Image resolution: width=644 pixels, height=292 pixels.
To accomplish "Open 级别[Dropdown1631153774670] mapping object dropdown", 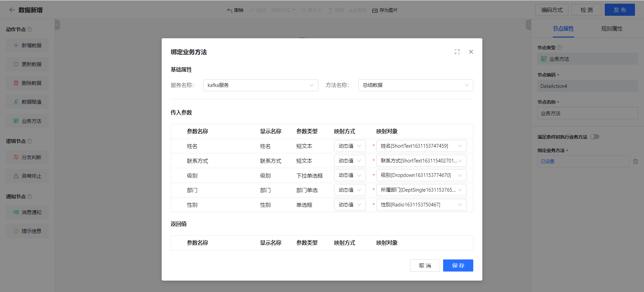I will point(421,175).
